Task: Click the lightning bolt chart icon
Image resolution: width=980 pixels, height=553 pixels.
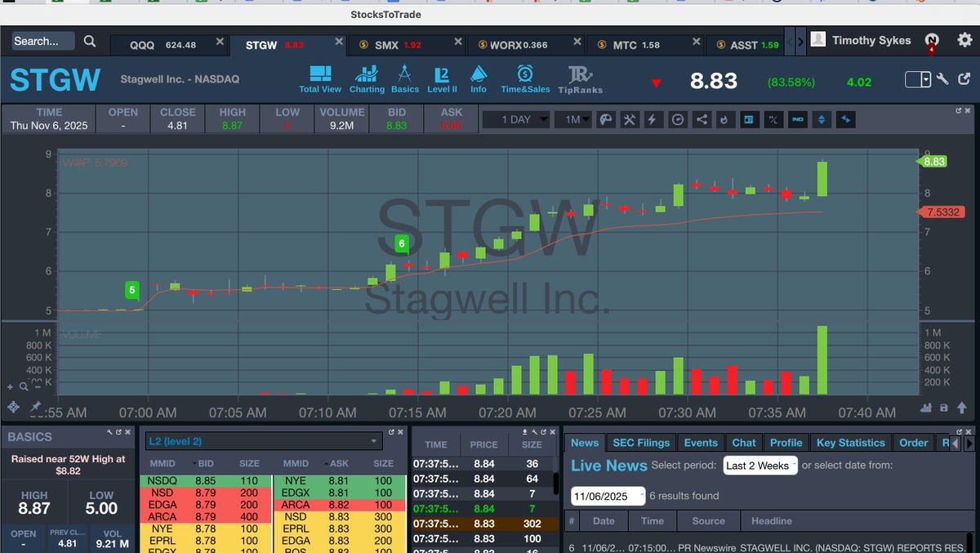Action: tap(653, 119)
